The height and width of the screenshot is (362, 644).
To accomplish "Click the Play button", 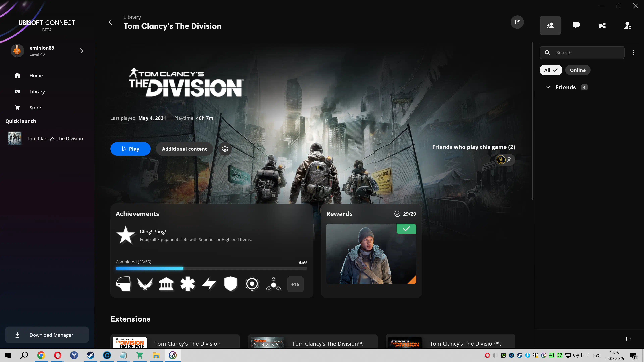I will coord(130,149).
